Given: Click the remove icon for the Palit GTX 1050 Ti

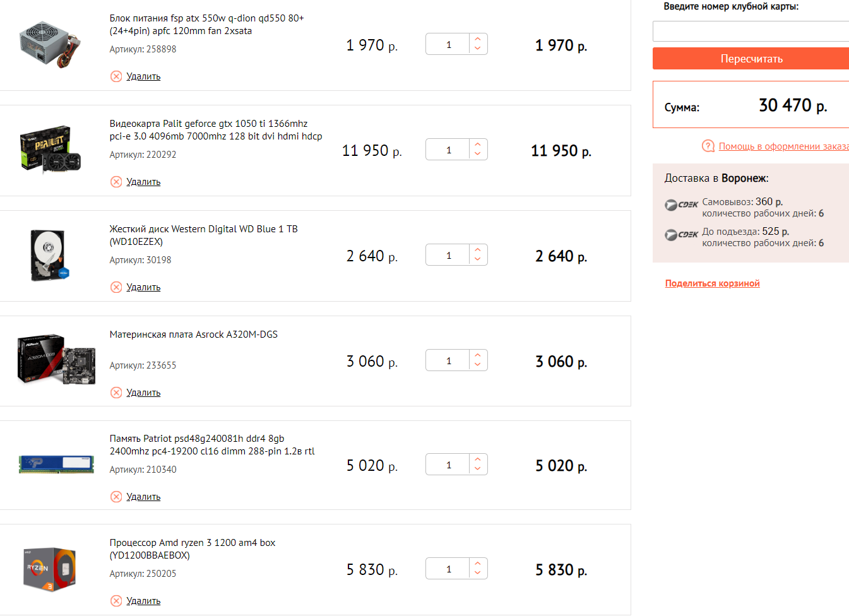Looking at the screenshot, I should click(116, 182).
